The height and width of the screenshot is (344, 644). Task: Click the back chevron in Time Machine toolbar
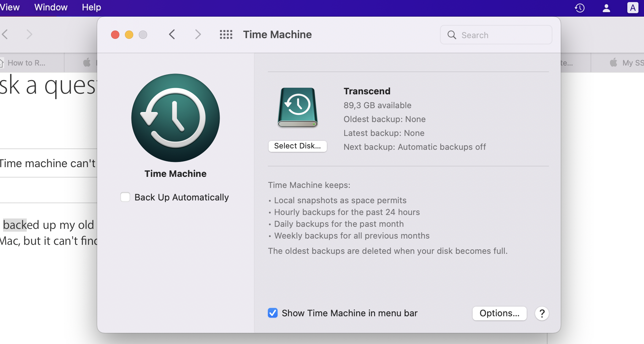point(172,34)
